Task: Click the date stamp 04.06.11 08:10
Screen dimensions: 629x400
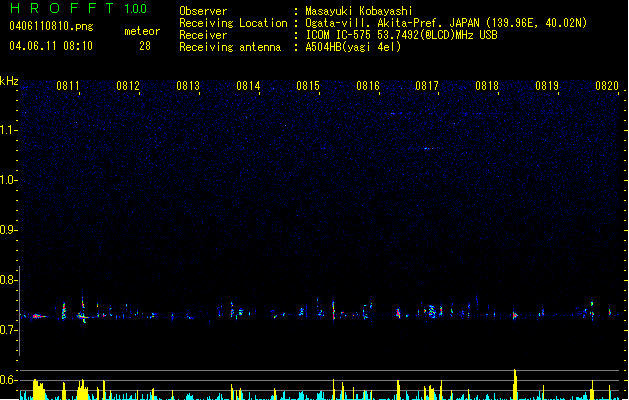Action: (x=51, y=46)
